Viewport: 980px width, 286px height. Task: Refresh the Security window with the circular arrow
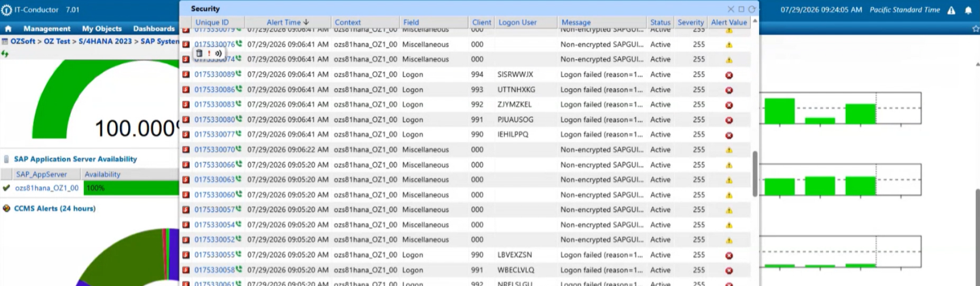coord(752,9)
